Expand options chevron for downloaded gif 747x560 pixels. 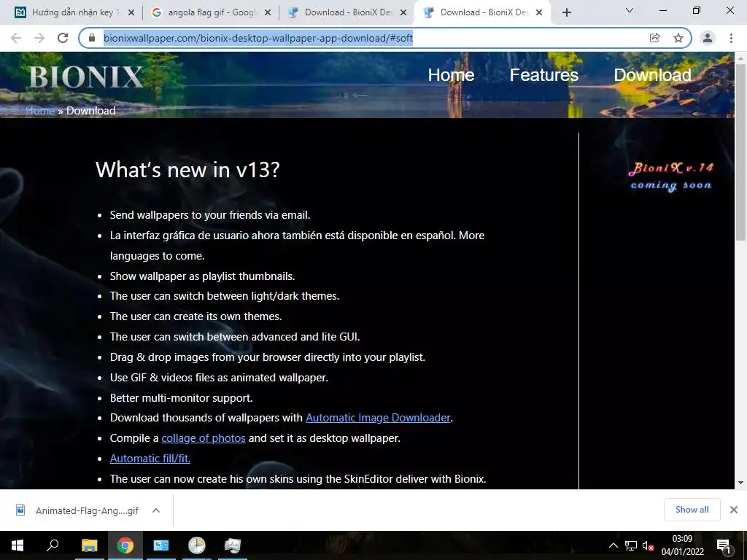(x=156, y=510)
